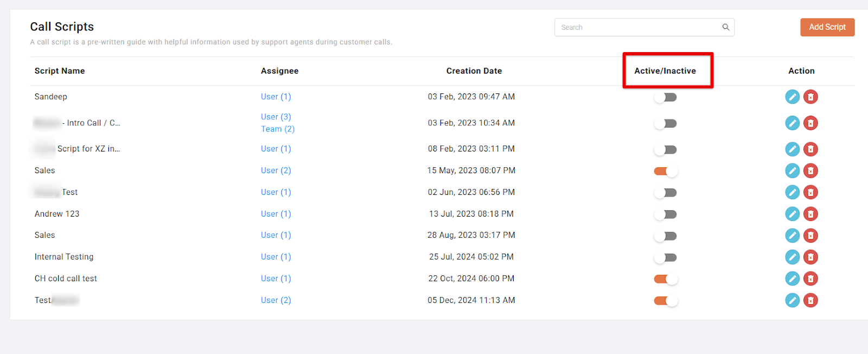Edit the Sales script created 15 May 2023
Image resolution: width=868 pixels, height=354 pixels.
coord(792,170)
